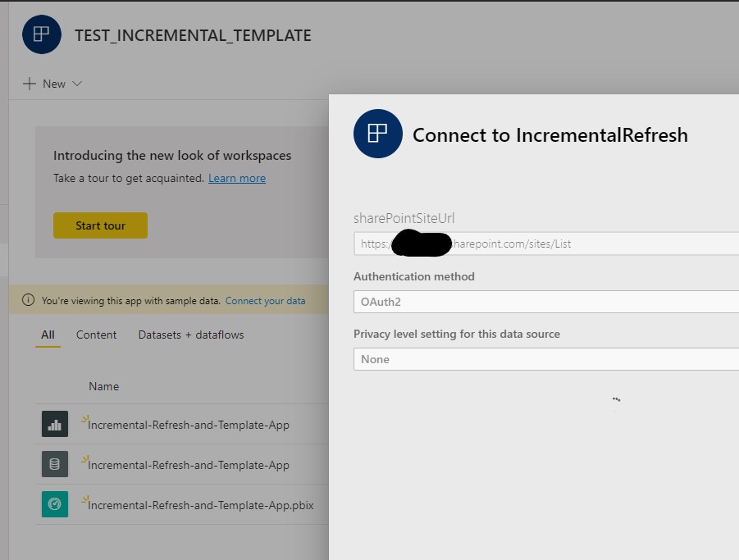This screenshot has width=739, height=560.
Task: Click the Connect to IncrementalRefresh heading
Action: coord(550,135)
